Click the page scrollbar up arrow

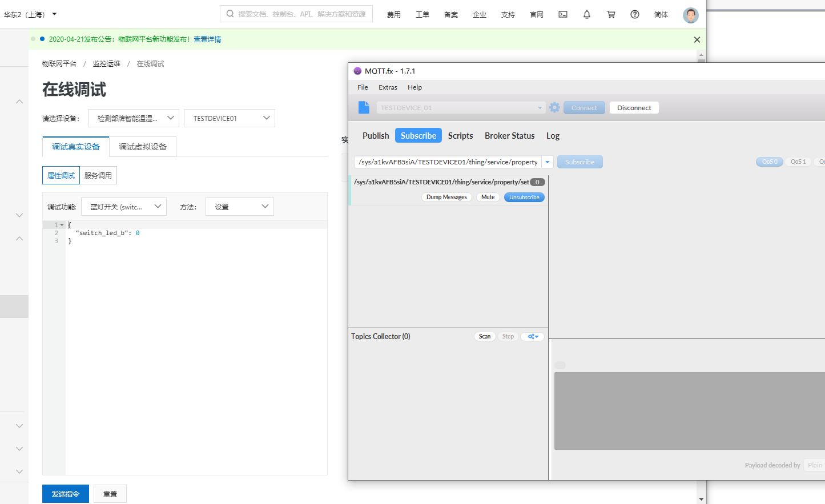pyautogui.click(x=701, y=55)
